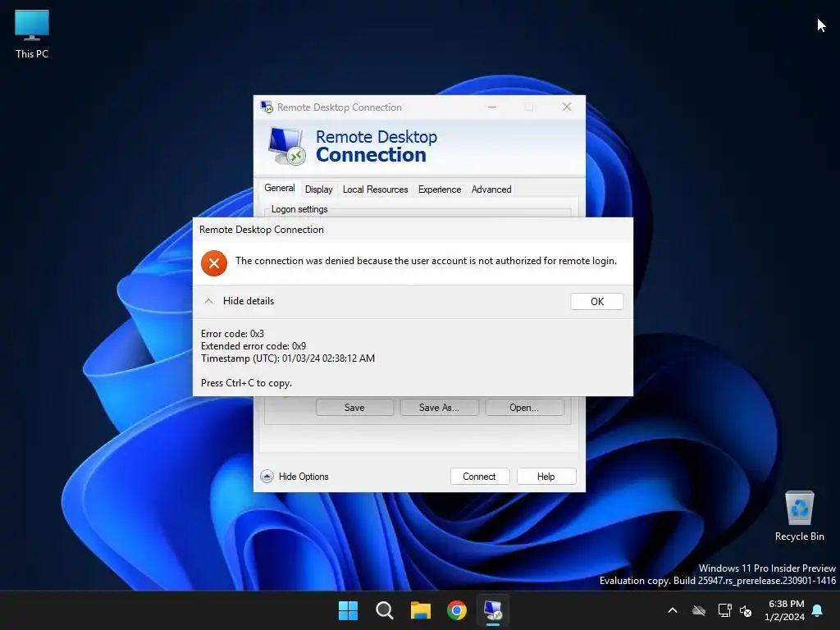840x630 pixels.
Task: Click the muted volume tray icon
Action: click(746, 610)
